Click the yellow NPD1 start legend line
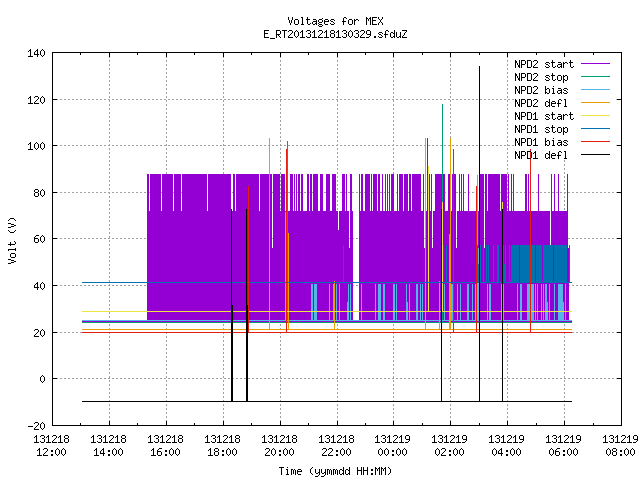 point(595,116)
